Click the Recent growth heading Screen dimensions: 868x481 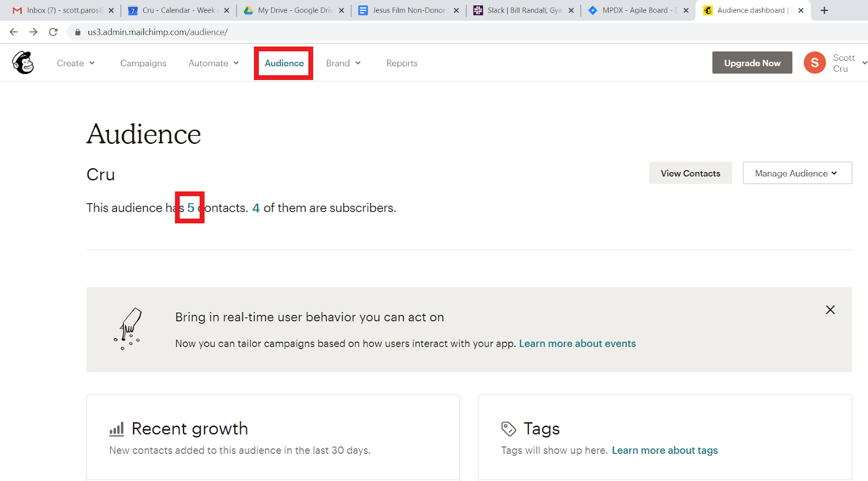click(190, 429)
